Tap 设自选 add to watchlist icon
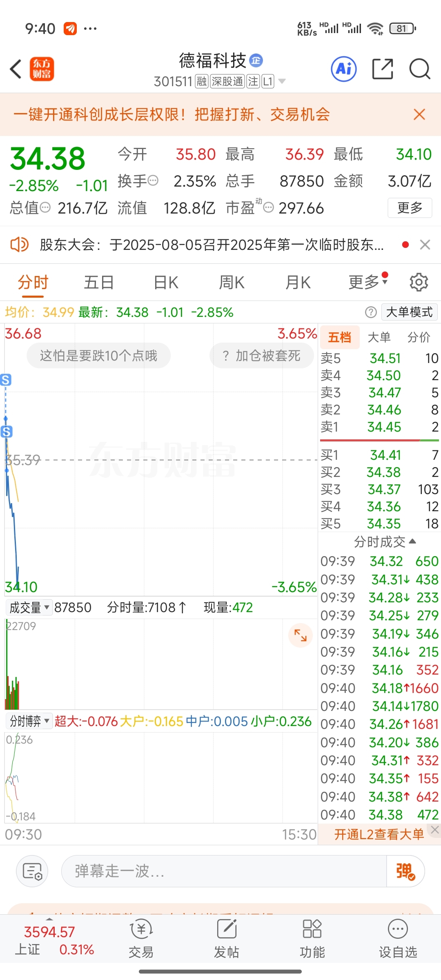This screenshot has width=441, height=980. (x=398, y=939)
